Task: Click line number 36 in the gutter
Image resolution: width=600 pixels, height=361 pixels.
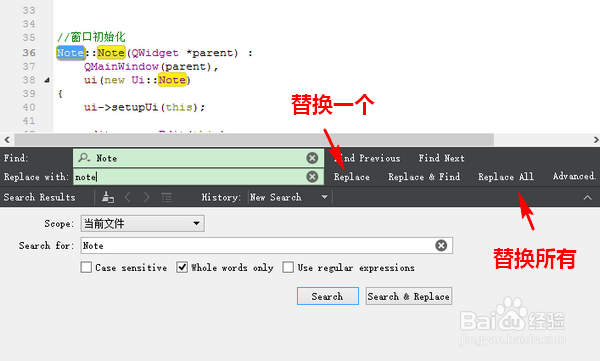Action: [x=29, y=52]
